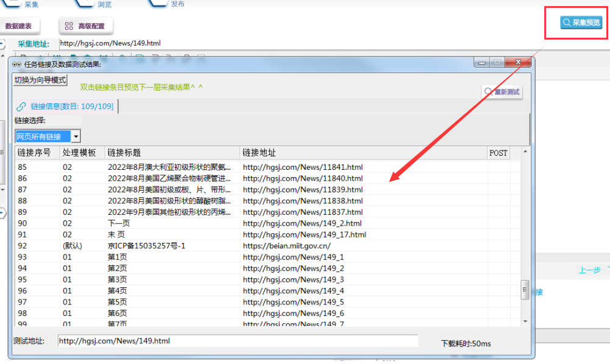Select row 86 link News/11840.html
This screenshot has height=364, width=610.
268,178
